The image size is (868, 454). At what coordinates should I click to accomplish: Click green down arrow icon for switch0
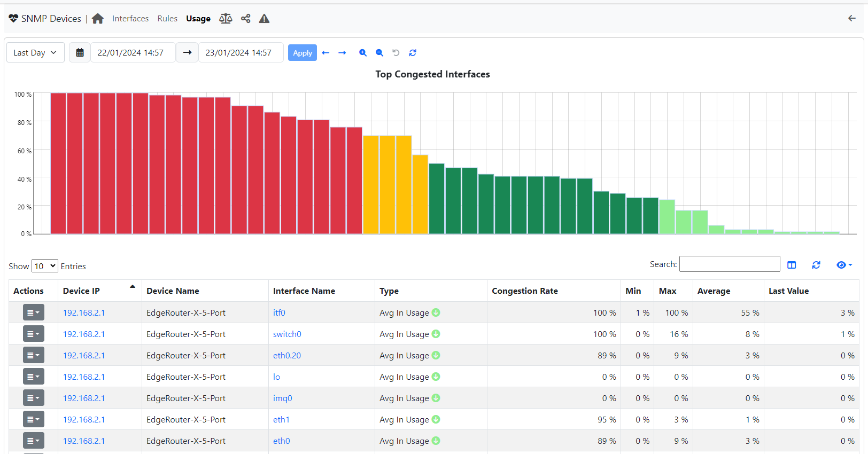tap(436, 334)
